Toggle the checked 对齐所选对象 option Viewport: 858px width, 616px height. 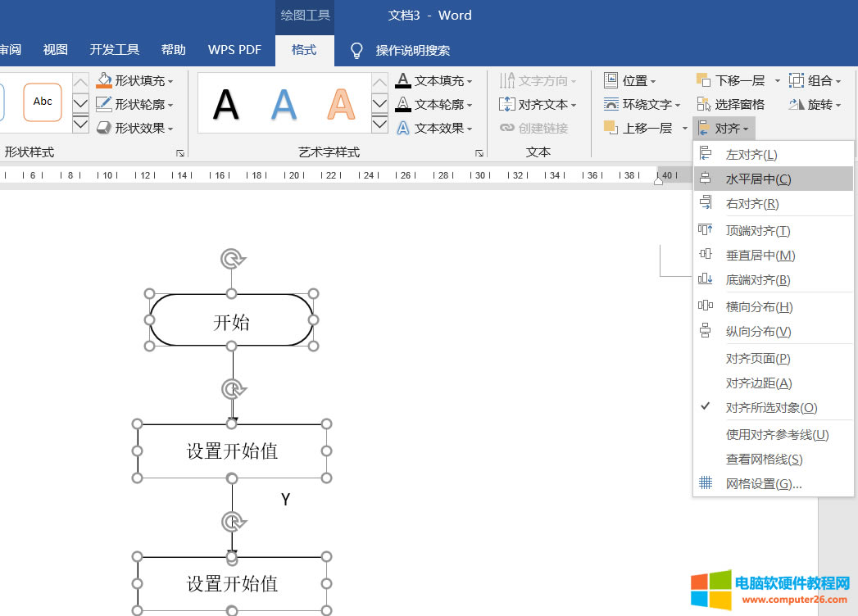coord(770,408)
